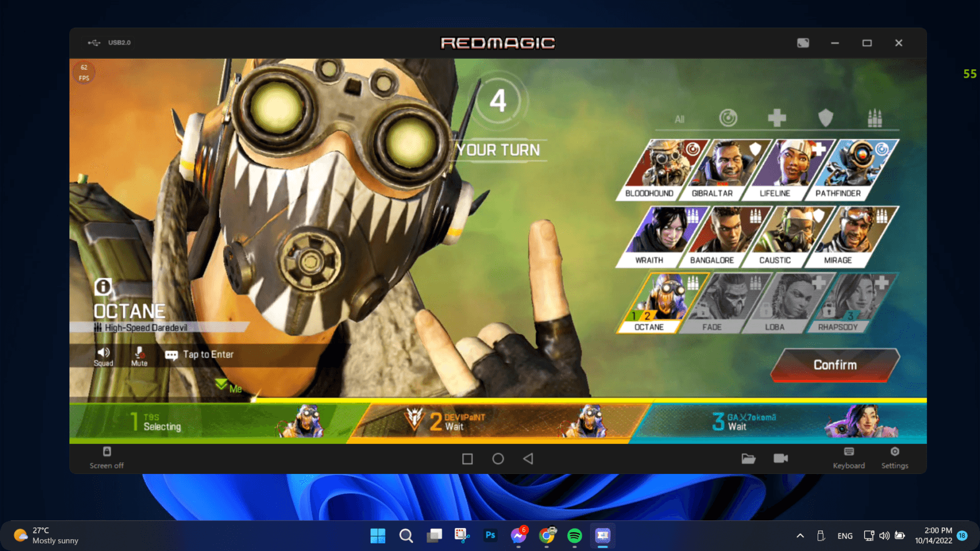980x551 pixels.
Task: Open Task View in taskbar
Action: click(x=434, y=536)
